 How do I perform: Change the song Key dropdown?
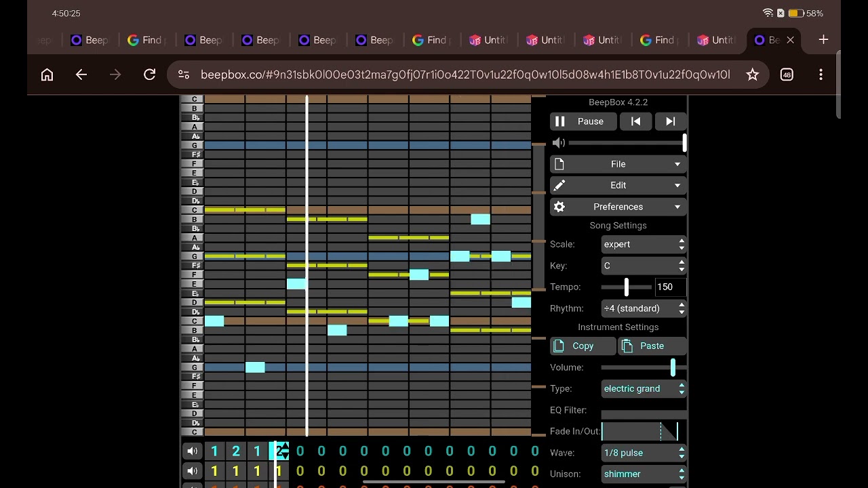click(644, 266)
